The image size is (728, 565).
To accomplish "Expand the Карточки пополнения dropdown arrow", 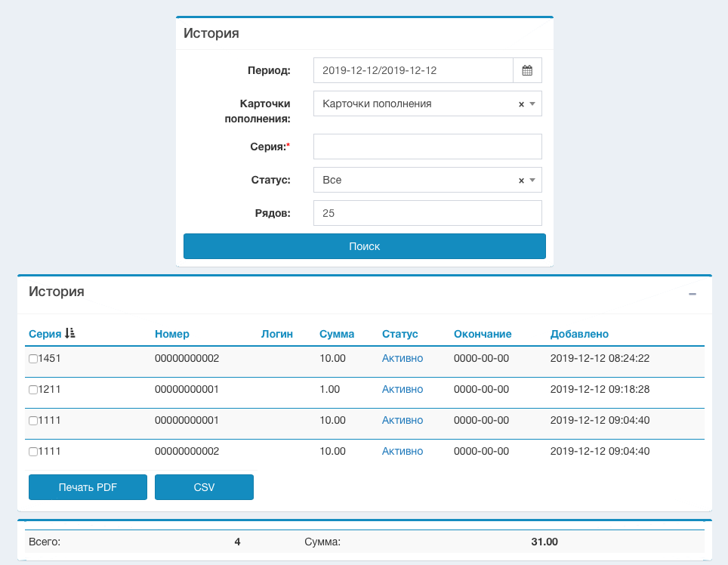I will 532,104.
